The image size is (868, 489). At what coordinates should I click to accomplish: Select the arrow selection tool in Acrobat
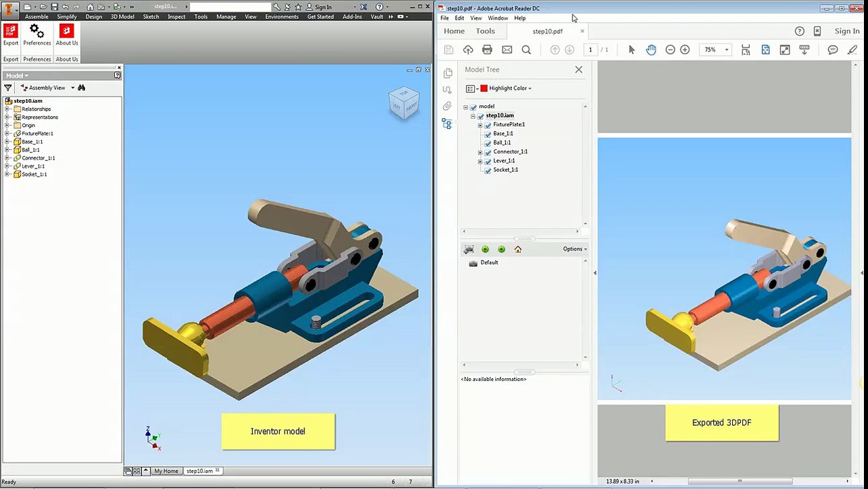click(x=632, y=50)
